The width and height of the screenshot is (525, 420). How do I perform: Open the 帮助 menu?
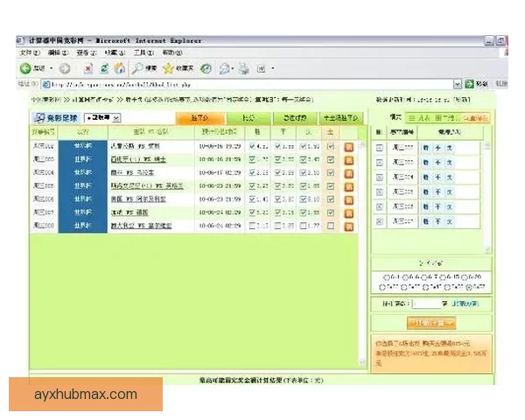tap(172, 52)
